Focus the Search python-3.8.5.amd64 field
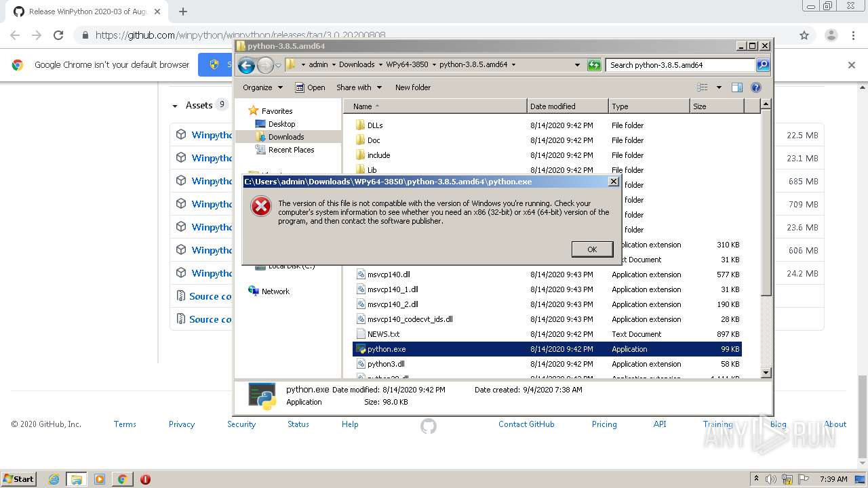This screenshot has width=868, height=488. tap(680, 65)
